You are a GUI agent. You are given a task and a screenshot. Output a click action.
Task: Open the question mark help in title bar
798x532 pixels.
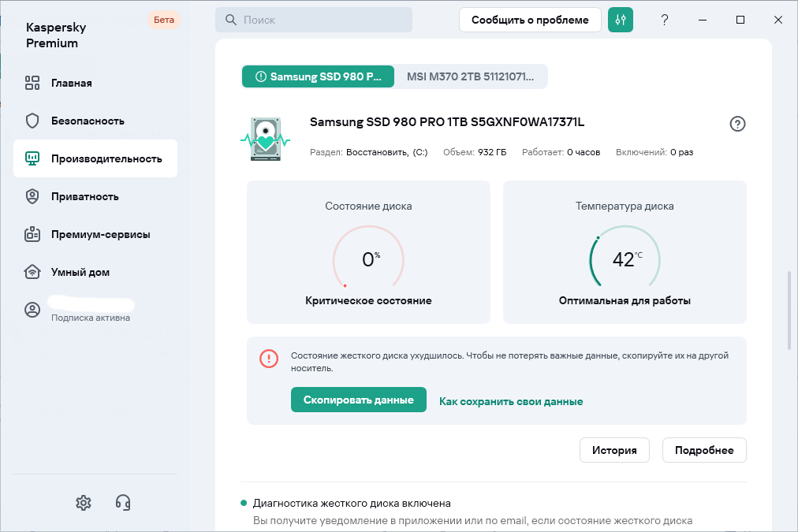click(x=665, y=20)
